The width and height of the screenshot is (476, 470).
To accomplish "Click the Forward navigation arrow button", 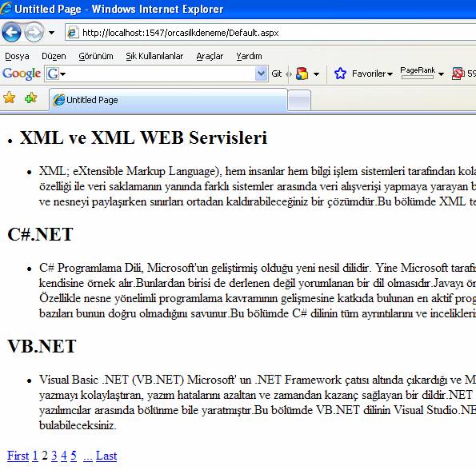I will (34, 32).
